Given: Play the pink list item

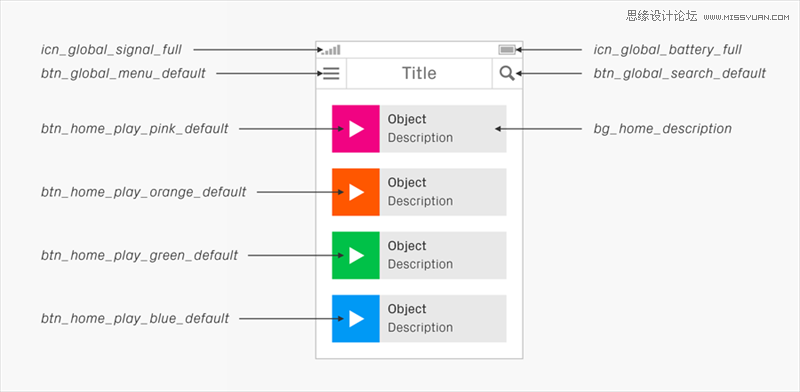Looking at the screenshot, I should click(x=356, y=129).
